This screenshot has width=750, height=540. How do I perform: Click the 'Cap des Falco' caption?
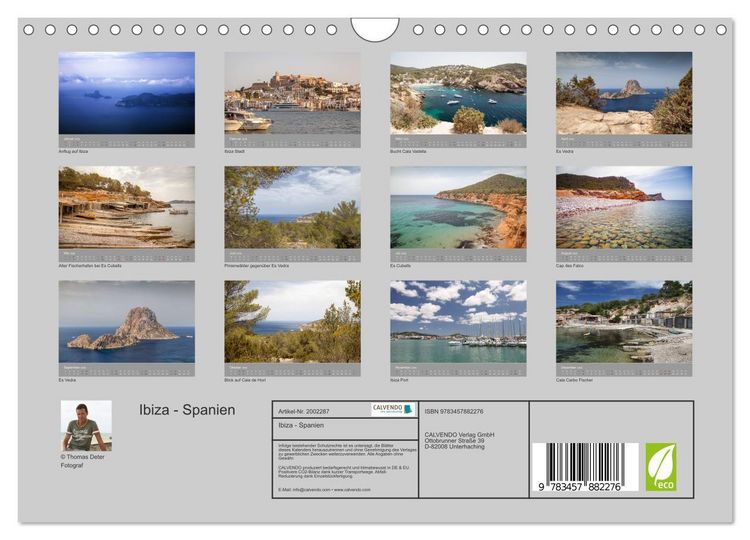click(x=570, y=265)
